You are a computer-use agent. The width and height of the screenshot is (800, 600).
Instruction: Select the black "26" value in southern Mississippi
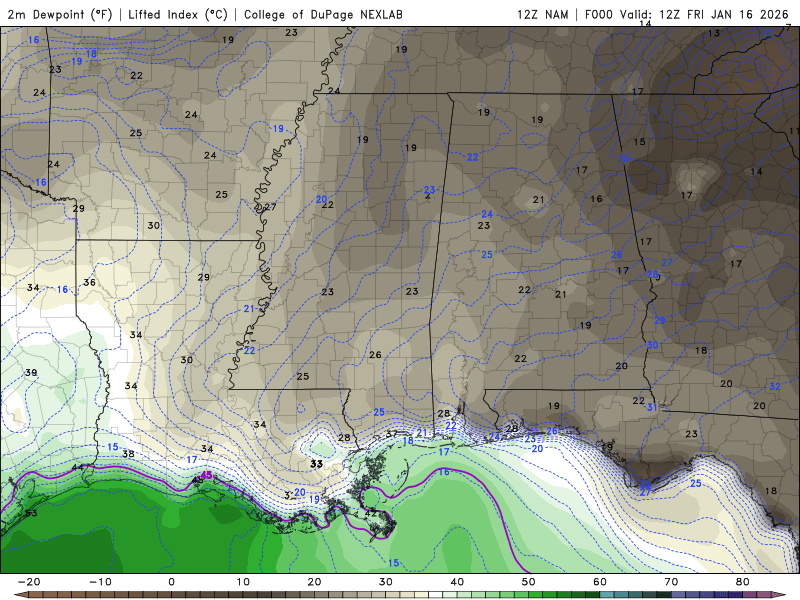point(375,355)
